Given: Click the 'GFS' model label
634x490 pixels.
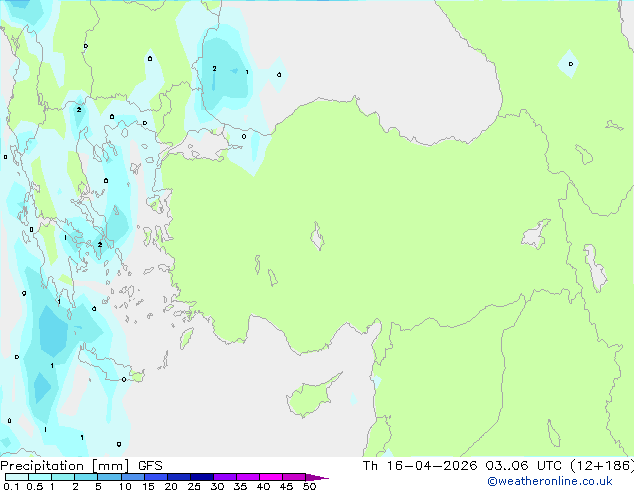Looking at the screenshot, I should (x=150, y=466).
